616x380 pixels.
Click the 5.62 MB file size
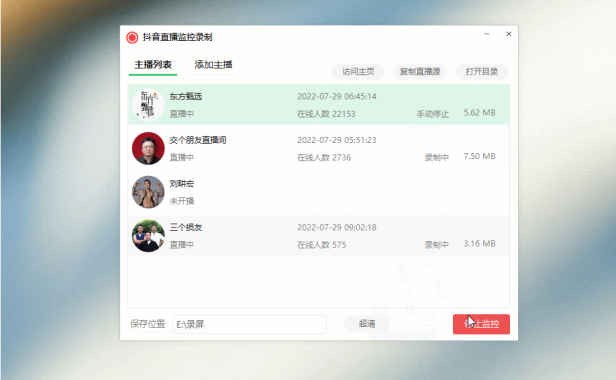pos(479,112)
